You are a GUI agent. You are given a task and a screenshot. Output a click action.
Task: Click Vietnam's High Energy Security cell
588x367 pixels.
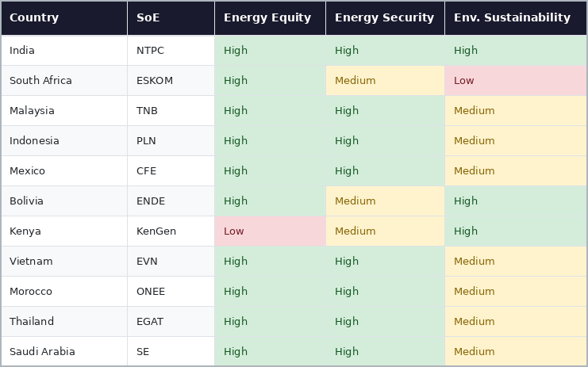[385, 262]
